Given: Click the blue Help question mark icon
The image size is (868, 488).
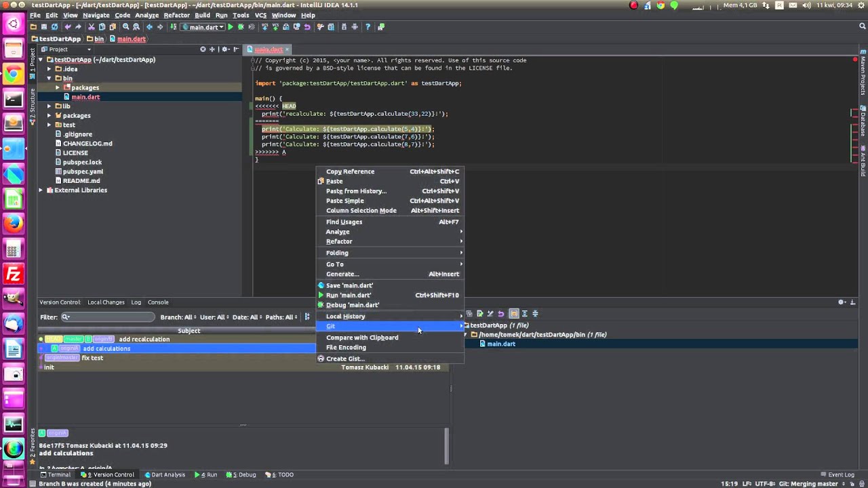Looking at the screenshot, I should 368,27.
